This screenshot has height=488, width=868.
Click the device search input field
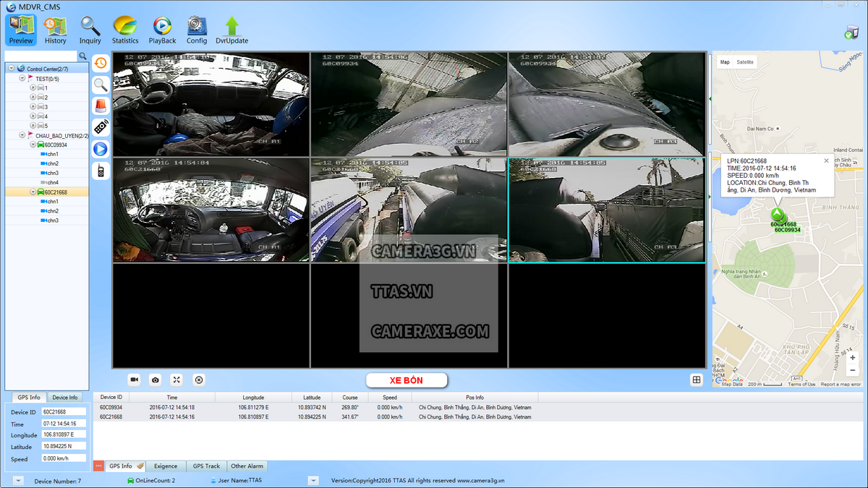pyautogui.click(x=41, y=56)
